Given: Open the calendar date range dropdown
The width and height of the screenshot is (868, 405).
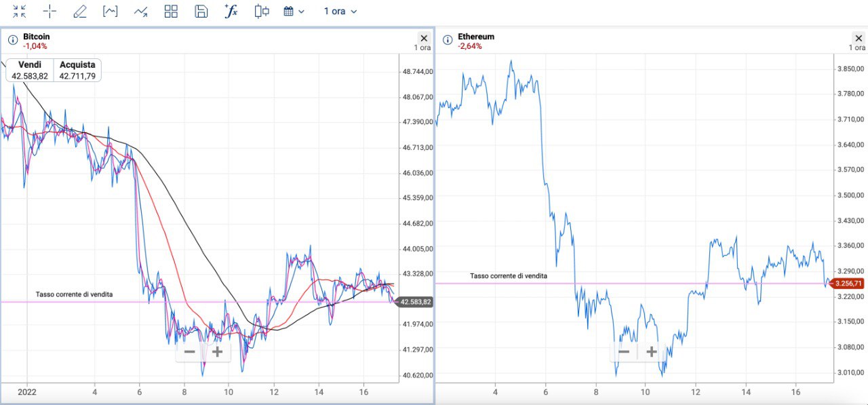Looking at the screenshot, I should (x=294, y=12).
